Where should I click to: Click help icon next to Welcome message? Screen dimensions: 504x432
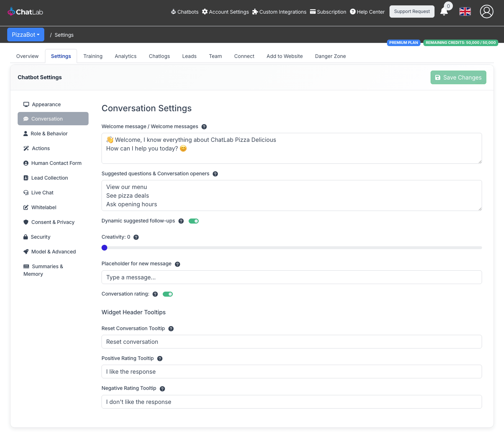[x=204, y=127]
